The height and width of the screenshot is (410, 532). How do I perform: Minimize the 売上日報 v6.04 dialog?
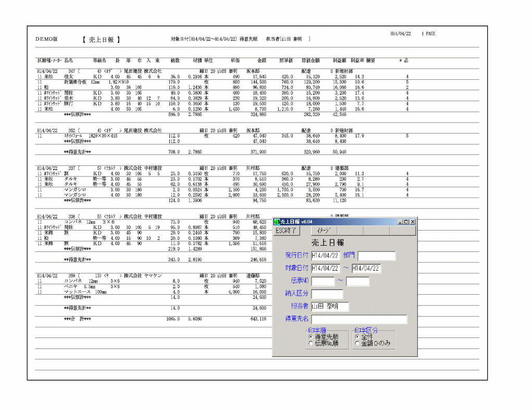coord(400,222)
